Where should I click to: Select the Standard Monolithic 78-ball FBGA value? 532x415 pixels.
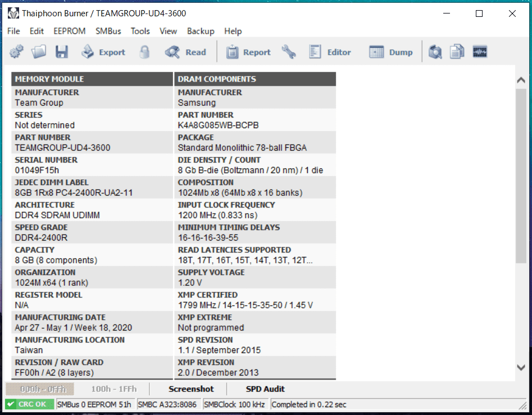(242, 147)
